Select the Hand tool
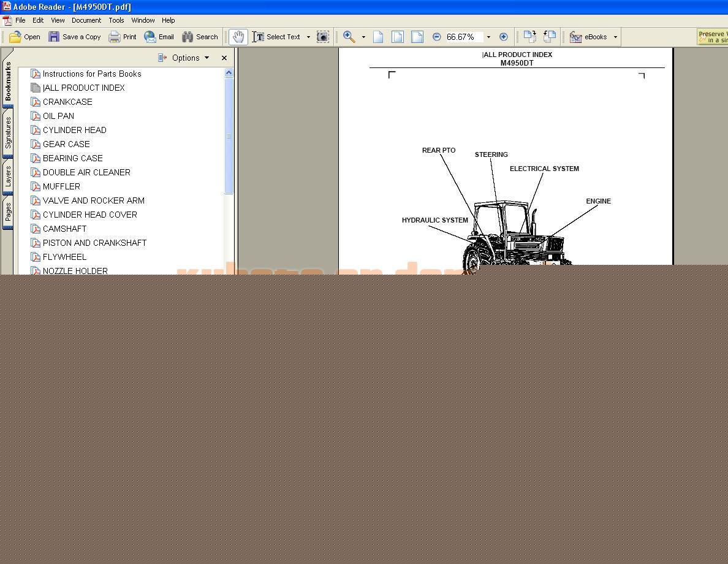The image size is (728, 564). point(238,37)
